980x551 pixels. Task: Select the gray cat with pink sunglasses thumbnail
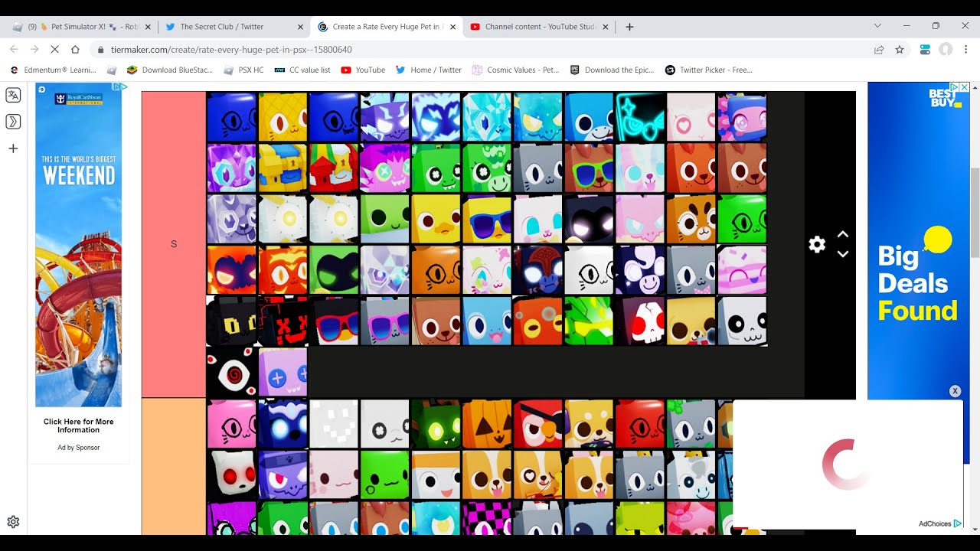384,321
